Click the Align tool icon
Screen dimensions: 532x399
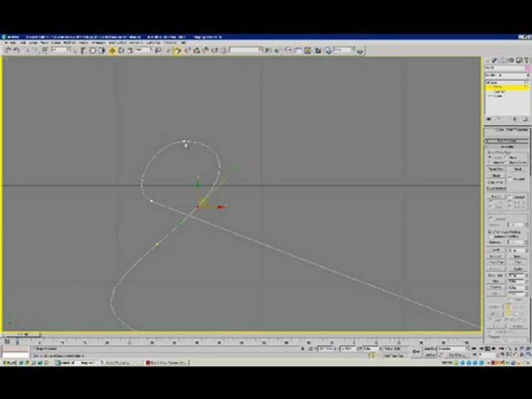point(278,50)
